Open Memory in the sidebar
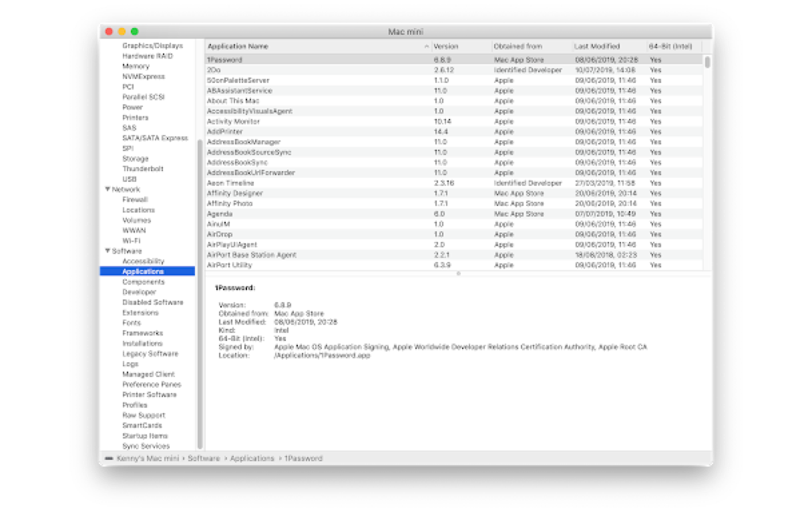812x508 pixels. tap(136, 66)
